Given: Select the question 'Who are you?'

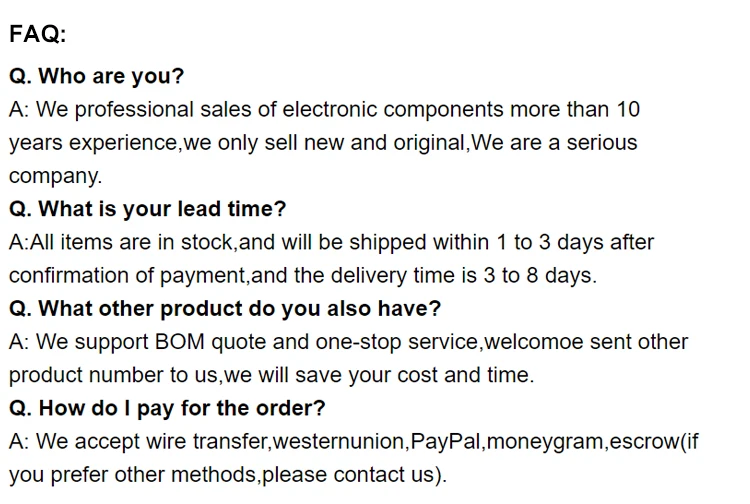Looking at the screenshot, I should tap(97, 76).
